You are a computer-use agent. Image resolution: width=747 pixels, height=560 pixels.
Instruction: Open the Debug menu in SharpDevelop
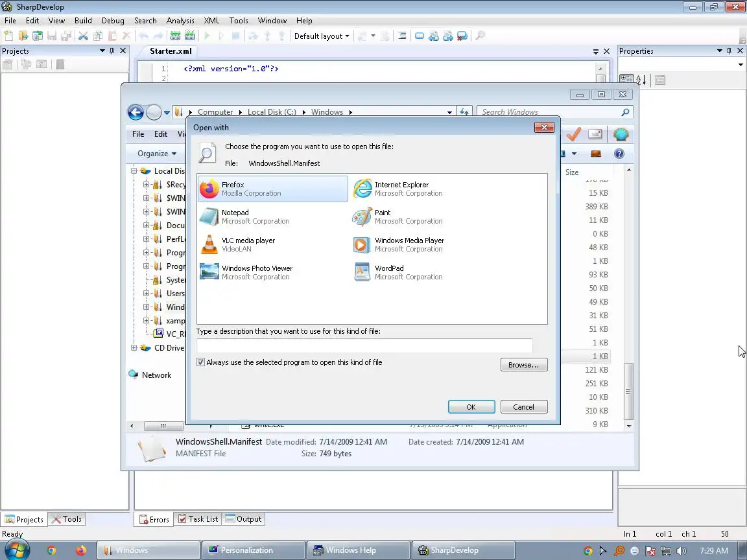(x=113, y=21)
